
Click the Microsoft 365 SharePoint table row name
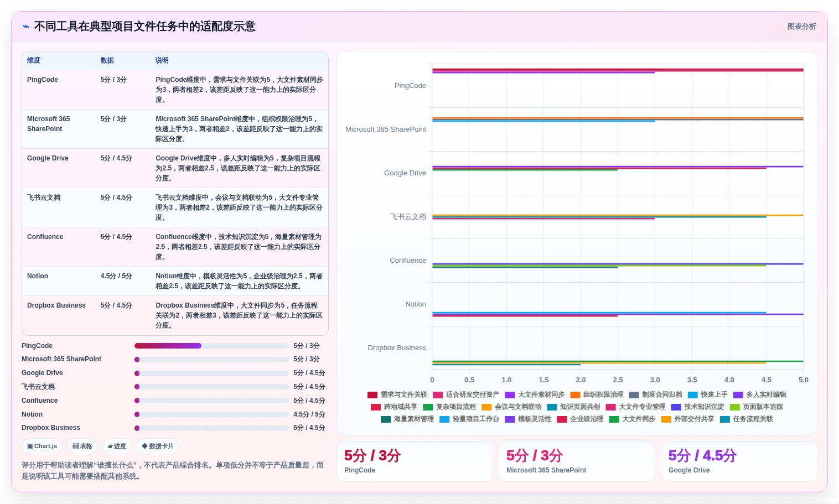tap(49, 124)
